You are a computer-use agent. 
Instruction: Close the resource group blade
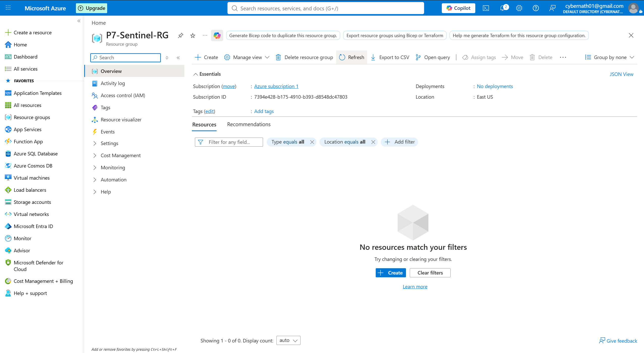tap(631, 35)
